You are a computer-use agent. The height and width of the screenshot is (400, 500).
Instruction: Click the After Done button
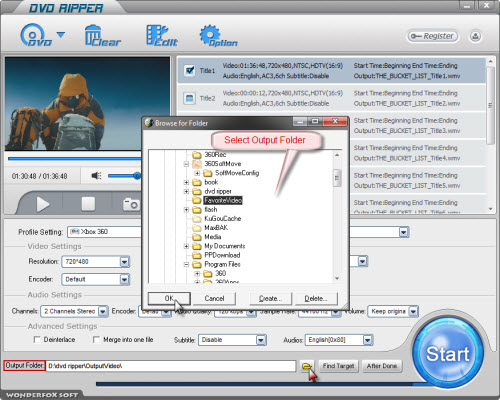[x=382, y=366]
